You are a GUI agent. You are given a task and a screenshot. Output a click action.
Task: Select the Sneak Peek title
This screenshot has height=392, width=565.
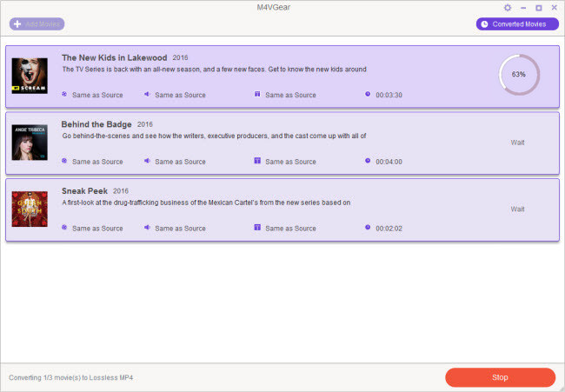(x=84, y=191)
